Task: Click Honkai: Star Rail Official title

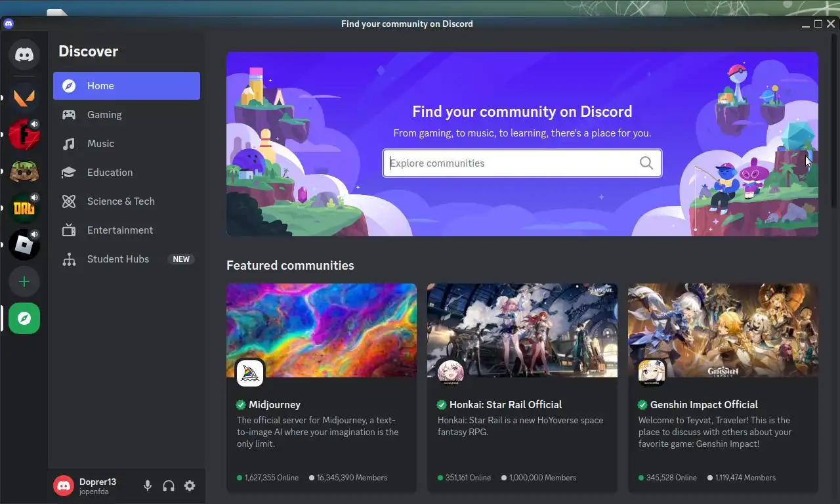Action: (x=505, y=405)
